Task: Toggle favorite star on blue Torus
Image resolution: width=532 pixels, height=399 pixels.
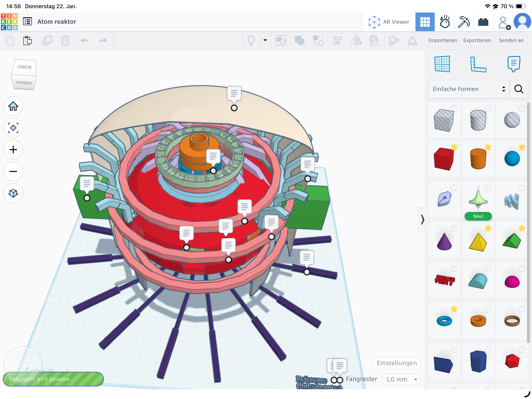Action: (454, 309)
